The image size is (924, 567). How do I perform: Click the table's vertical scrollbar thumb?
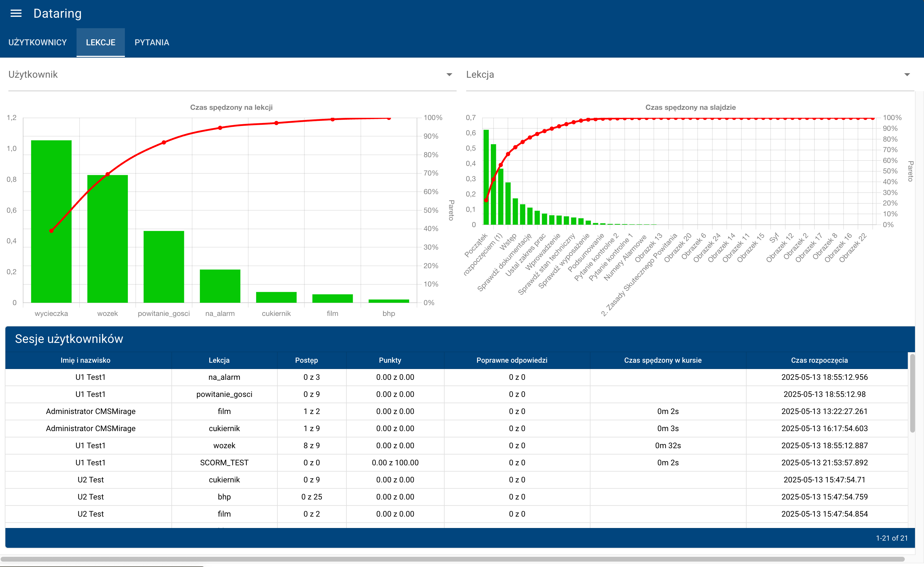(x=912, y=394)
